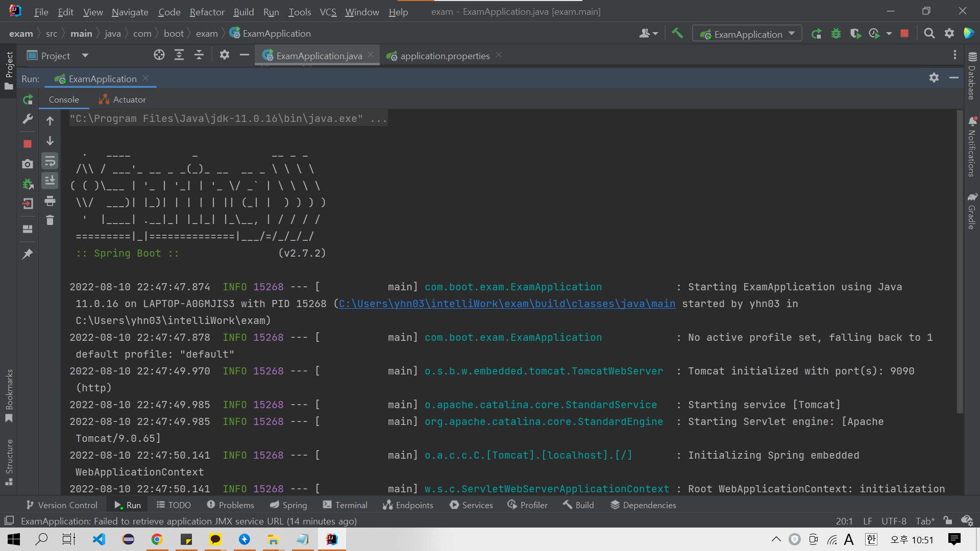This screenshot has height=551, width=980.
Task: Rerun ExamApplication from the run panel
Action: coord(28,99)
